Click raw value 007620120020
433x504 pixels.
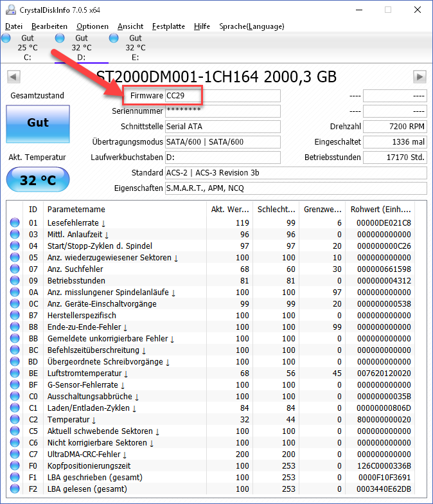tap(384, 373)
